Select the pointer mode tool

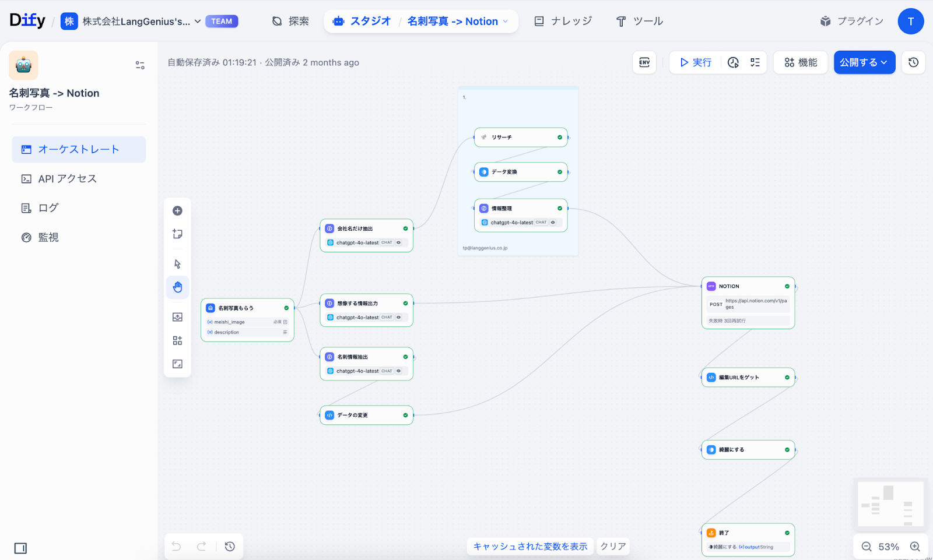[178, 264]
